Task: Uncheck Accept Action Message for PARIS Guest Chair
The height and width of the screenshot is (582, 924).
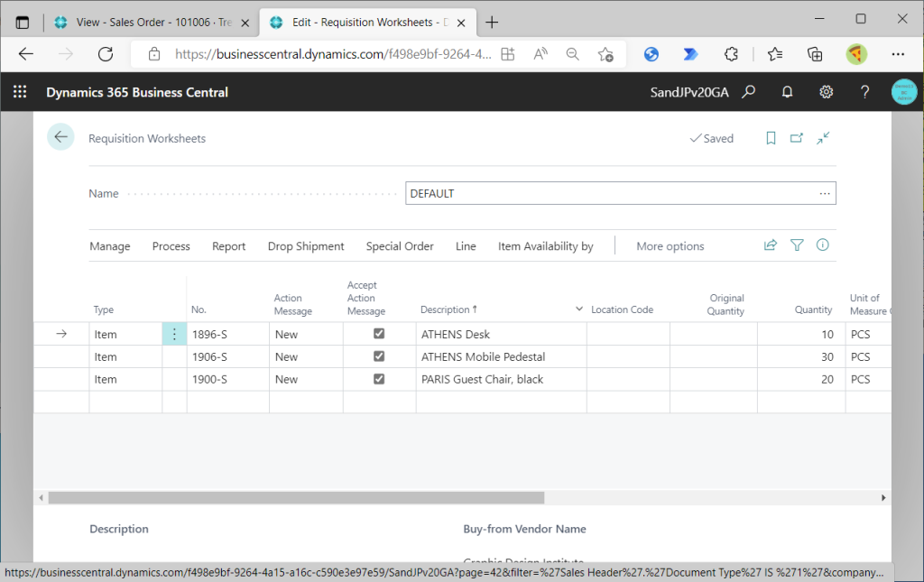Action: (x=379, y=379)
